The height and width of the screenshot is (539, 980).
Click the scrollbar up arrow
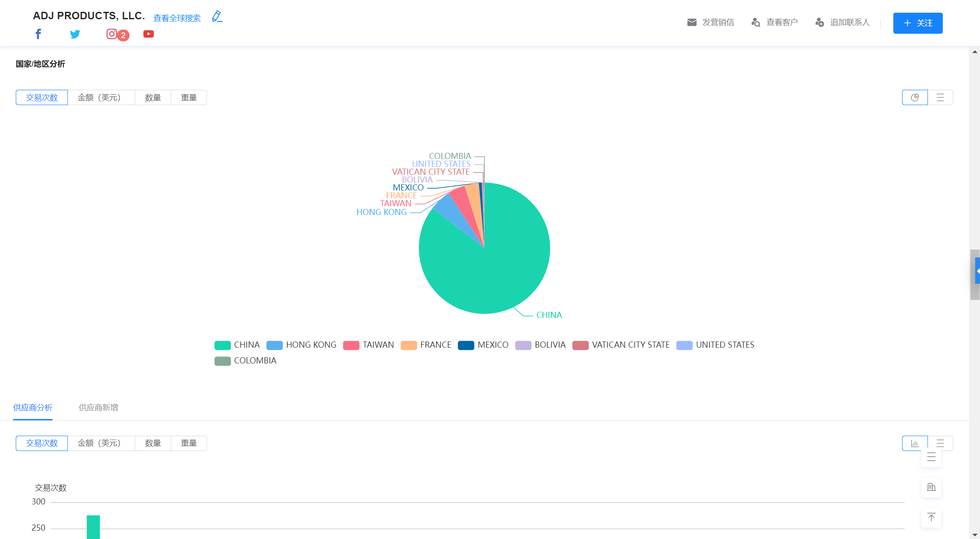click(975, 52)
